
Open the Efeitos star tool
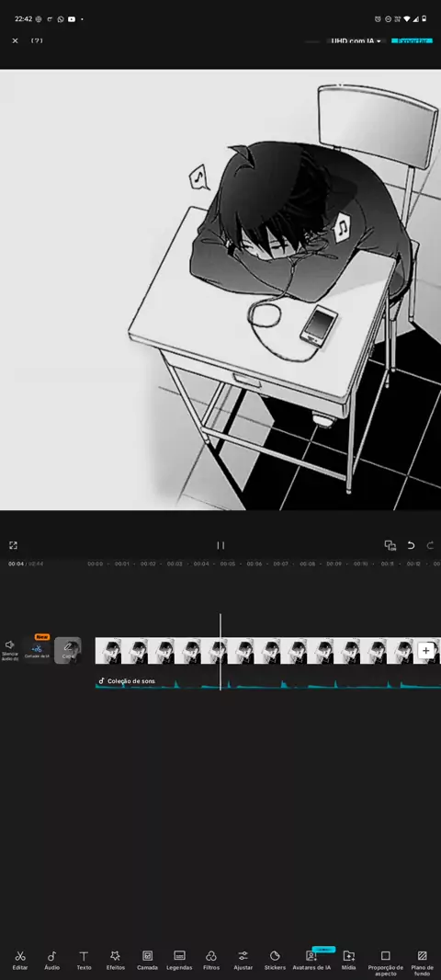[x=116, y=960]
